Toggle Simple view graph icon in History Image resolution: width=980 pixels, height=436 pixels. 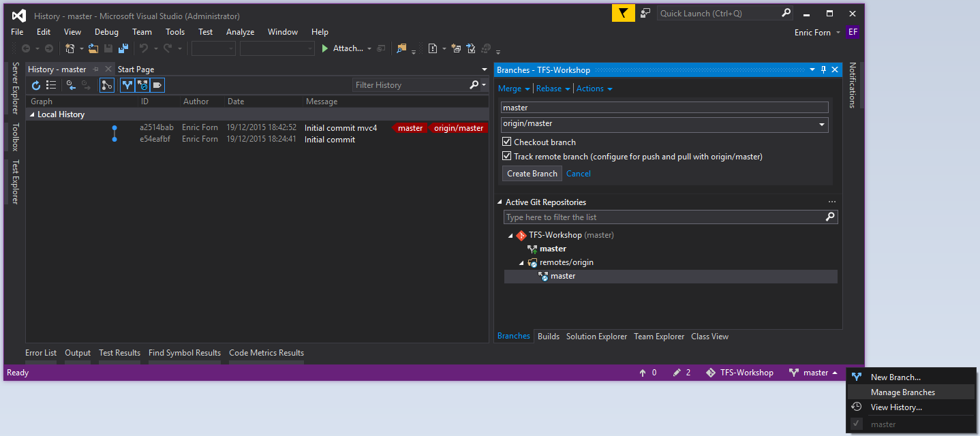point(107,85)
